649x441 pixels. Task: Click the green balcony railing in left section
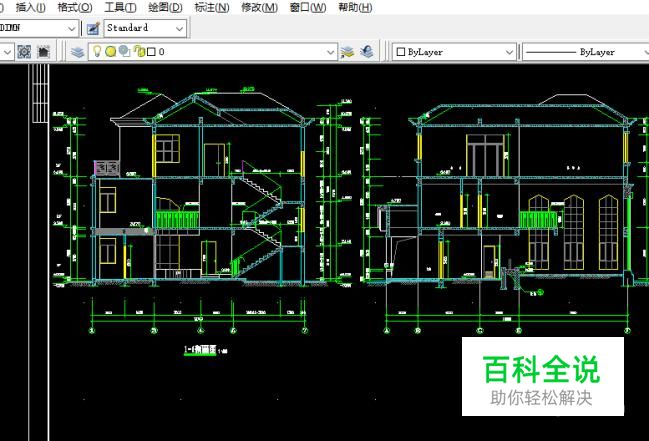[x=177, y=219]
